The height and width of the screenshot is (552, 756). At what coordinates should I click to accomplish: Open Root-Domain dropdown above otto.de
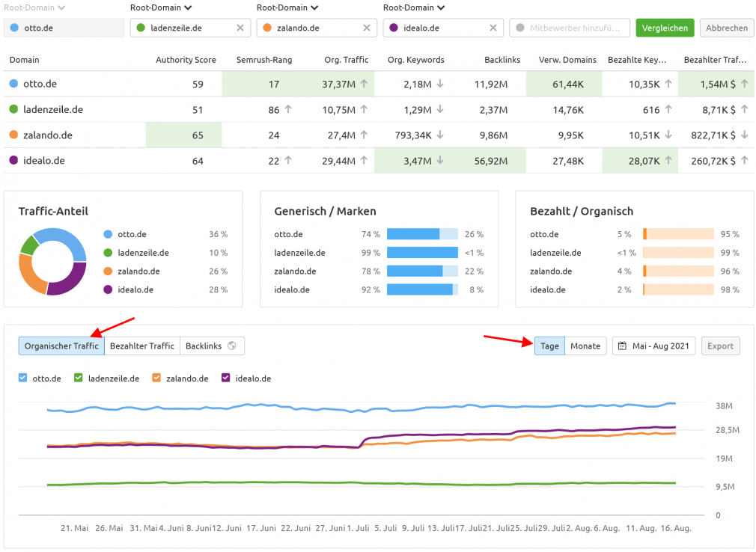pyautogui.click(x=34, y=7)
